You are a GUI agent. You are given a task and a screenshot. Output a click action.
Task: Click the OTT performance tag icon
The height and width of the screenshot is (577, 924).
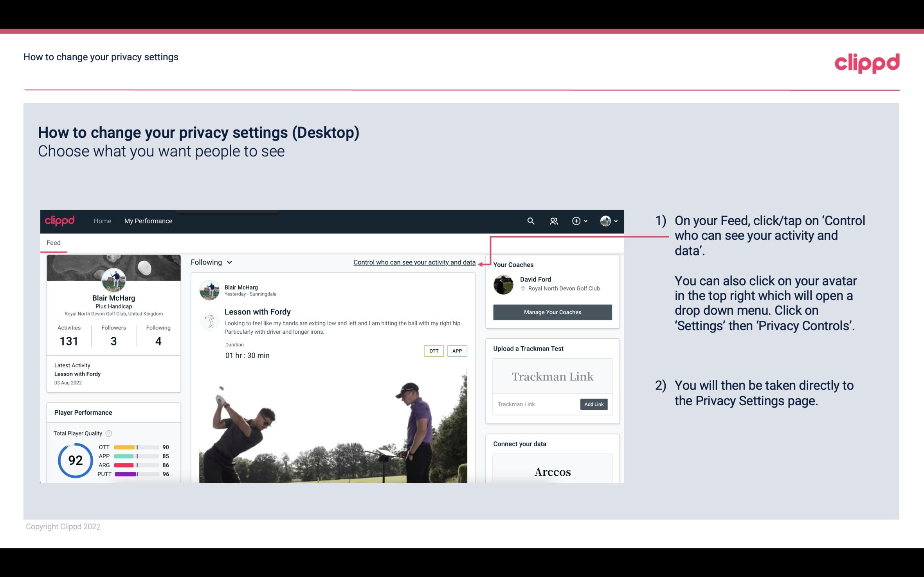(x=433, y=351)
